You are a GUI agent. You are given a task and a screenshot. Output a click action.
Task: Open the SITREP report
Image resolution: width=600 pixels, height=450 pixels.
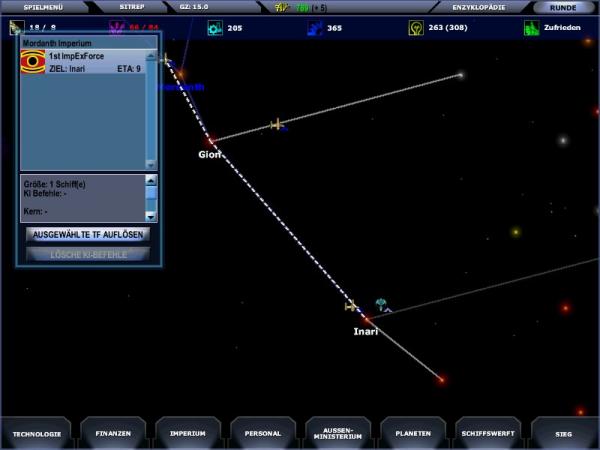(x=132, y=7)
